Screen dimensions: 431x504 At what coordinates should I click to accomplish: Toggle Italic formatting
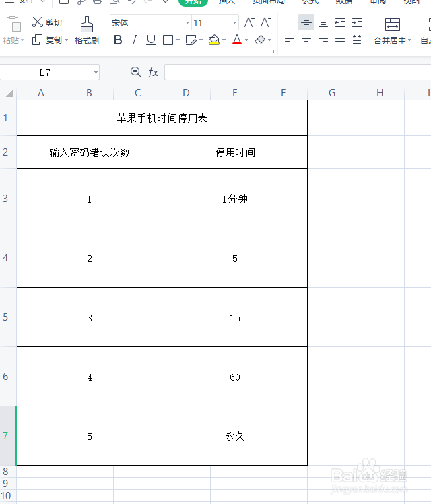[x=134, y=40]
